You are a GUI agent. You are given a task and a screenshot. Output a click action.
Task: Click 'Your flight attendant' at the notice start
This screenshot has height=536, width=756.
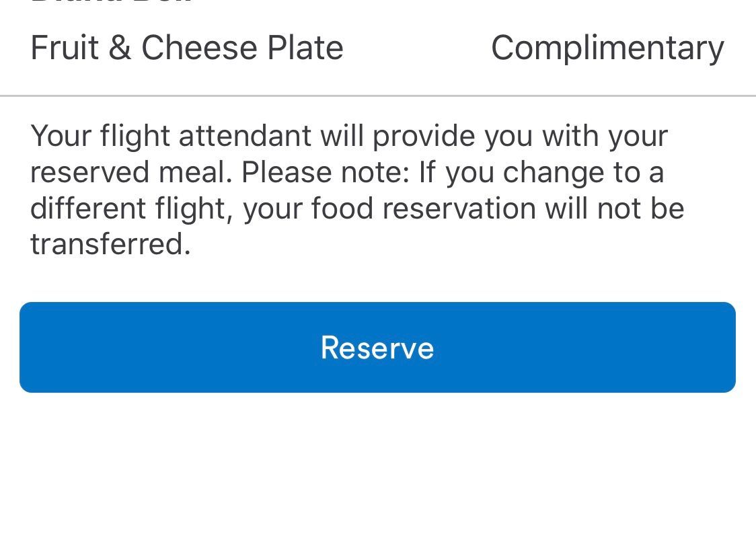[170, 137]
